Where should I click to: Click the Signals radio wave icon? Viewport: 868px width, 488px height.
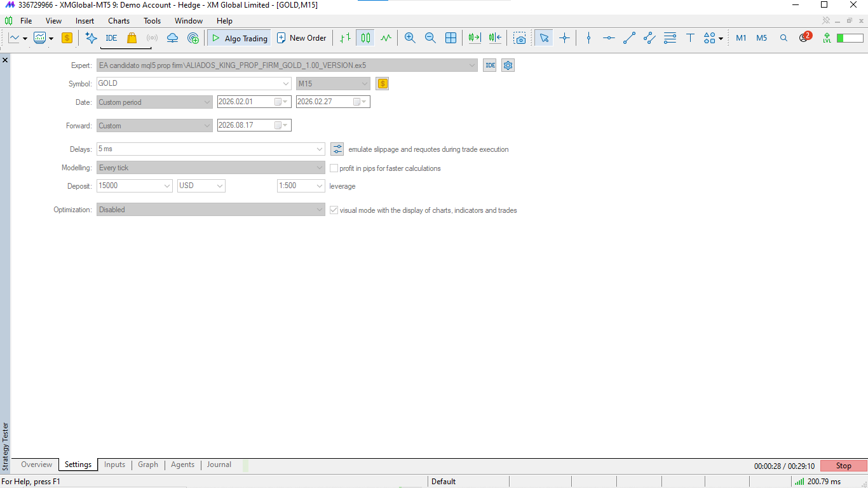[152, 38]
